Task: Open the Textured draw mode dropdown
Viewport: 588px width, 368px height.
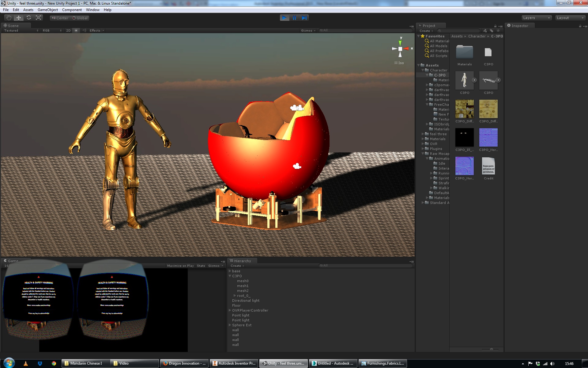Action: (21, 31)
